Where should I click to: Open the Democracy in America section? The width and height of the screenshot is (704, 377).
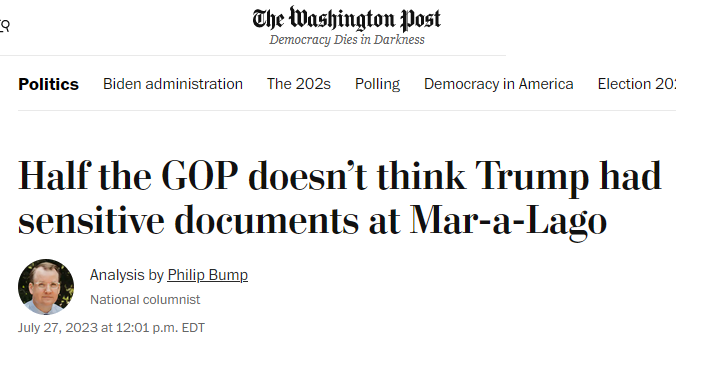[x=498, y=84]
